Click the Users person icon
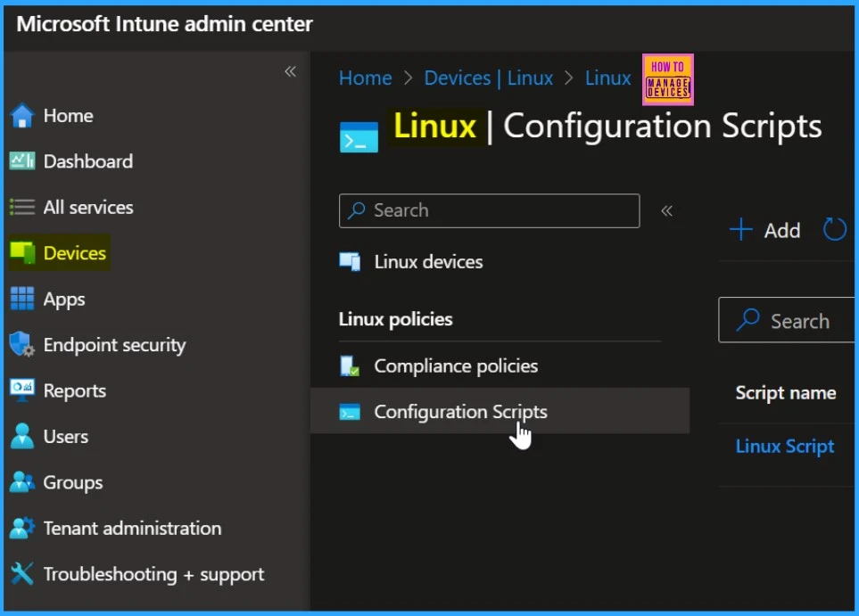The image size is (859, 616). coord(22,437)
